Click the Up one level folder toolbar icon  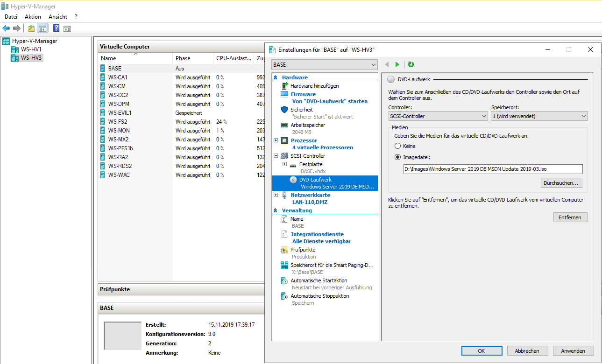[x=31, y=28]
